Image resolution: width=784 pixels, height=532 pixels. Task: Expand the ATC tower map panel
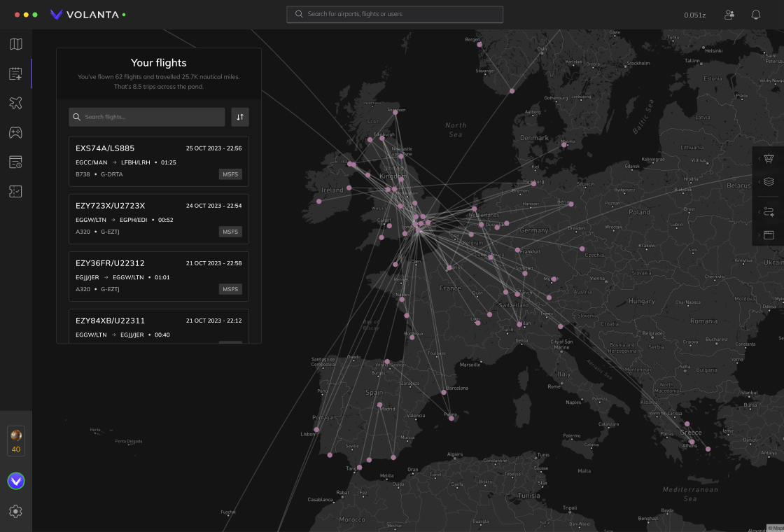coord(769,159)
